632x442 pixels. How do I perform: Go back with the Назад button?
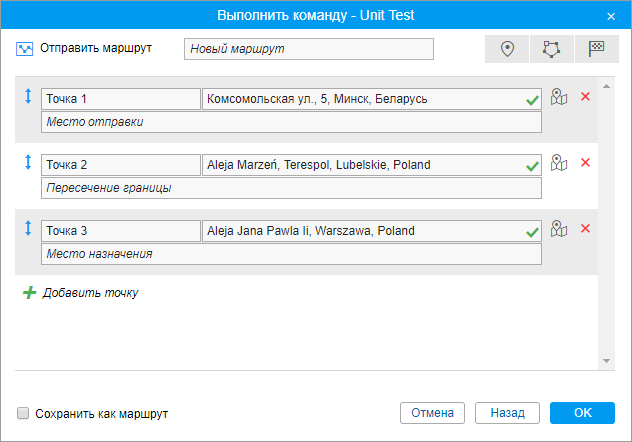point(508,413)
